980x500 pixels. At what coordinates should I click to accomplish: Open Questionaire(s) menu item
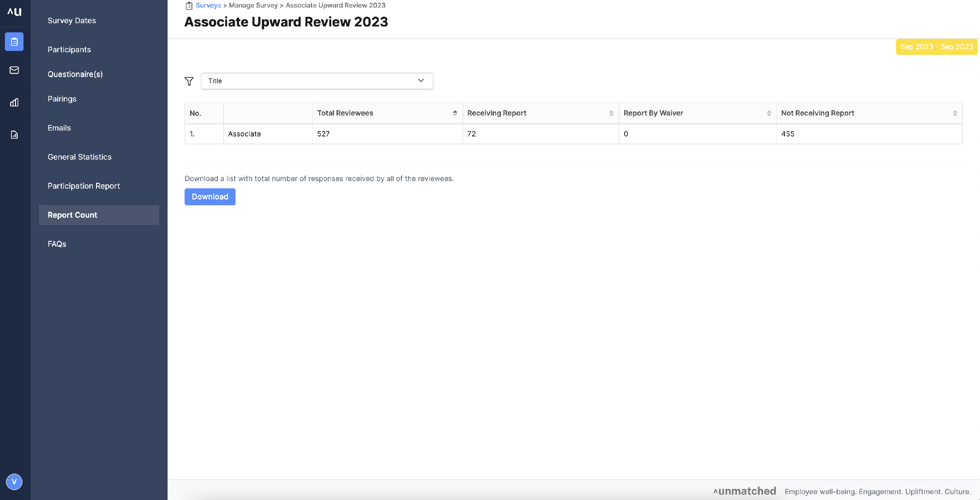pyautogui.click(x=75, y=74)
